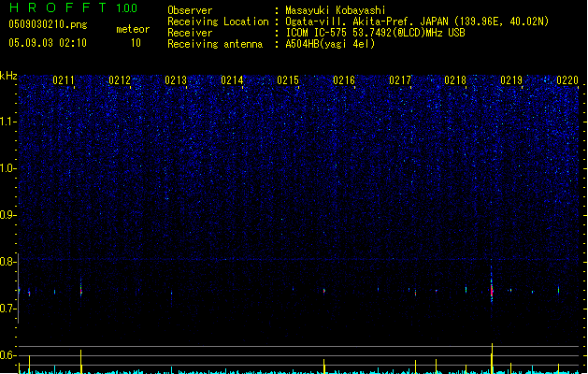Click the HROFFT 1.0.0 title text
The height and width of the screenshot is (374, 588).
tap(74, 7)
